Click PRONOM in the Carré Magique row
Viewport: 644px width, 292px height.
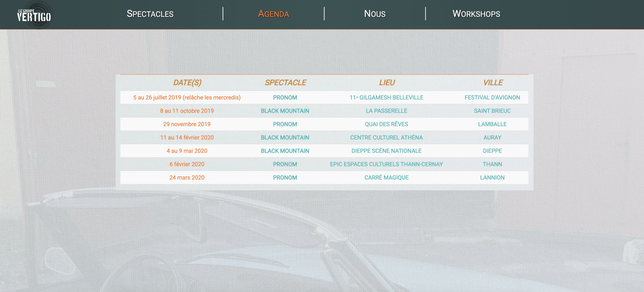click(285, 177)
